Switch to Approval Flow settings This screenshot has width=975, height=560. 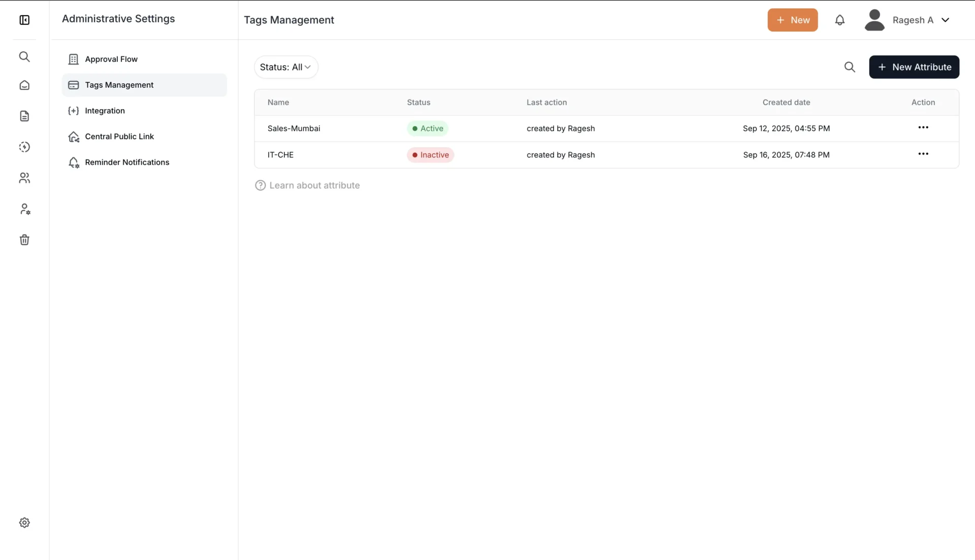point(111,59)
